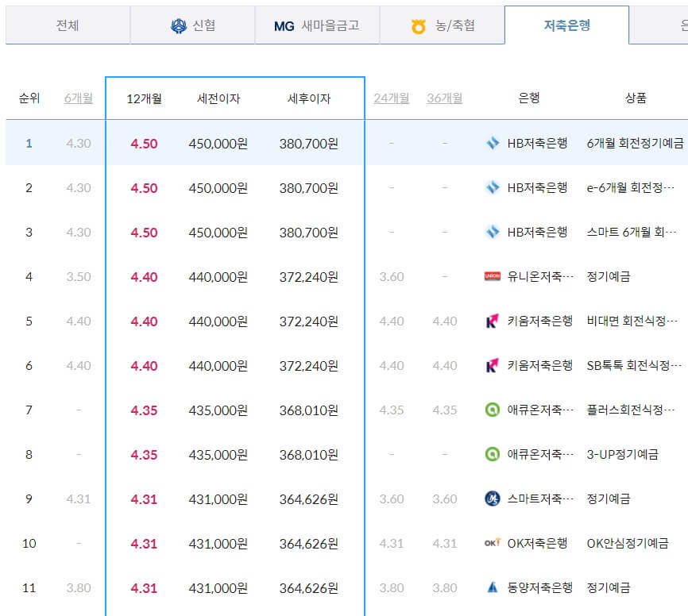Screen dimensions: 688x616
Task: Click 364,626원 after-tax interest in rank 9
Action: pos(309,499)
